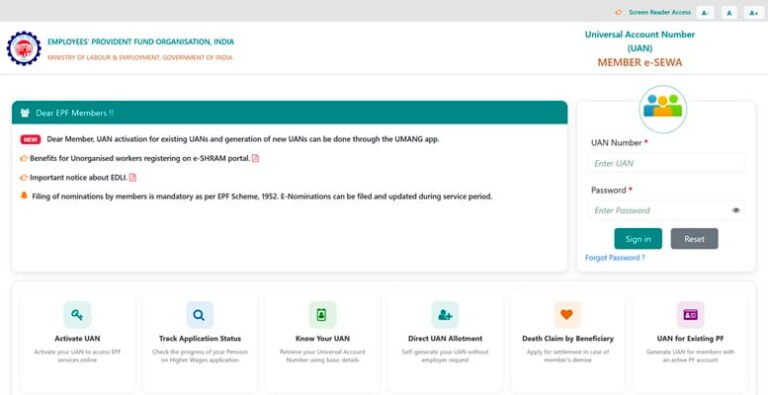
Task: Click the Employees' Provident Fund Organisation heading
Action: [141, 42]
